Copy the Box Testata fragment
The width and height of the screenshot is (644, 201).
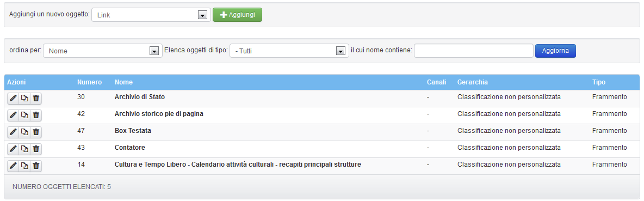[x=24, y=132]
